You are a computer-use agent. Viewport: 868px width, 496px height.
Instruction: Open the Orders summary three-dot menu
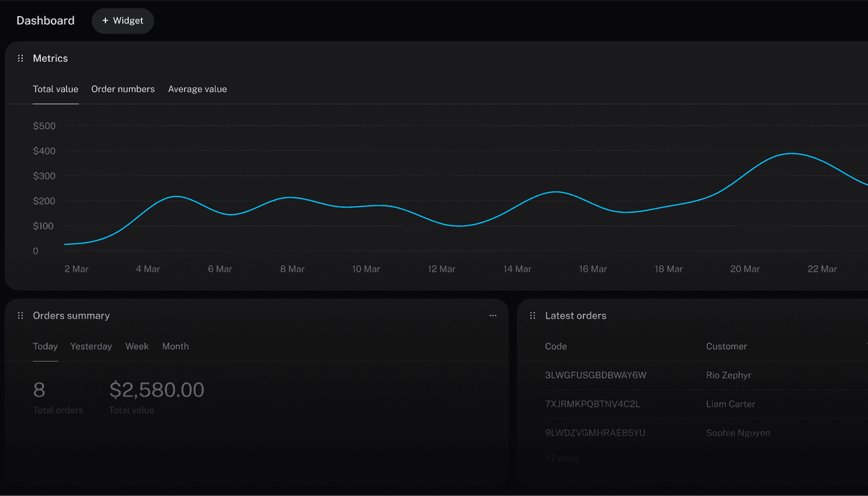tap(493, 316)
